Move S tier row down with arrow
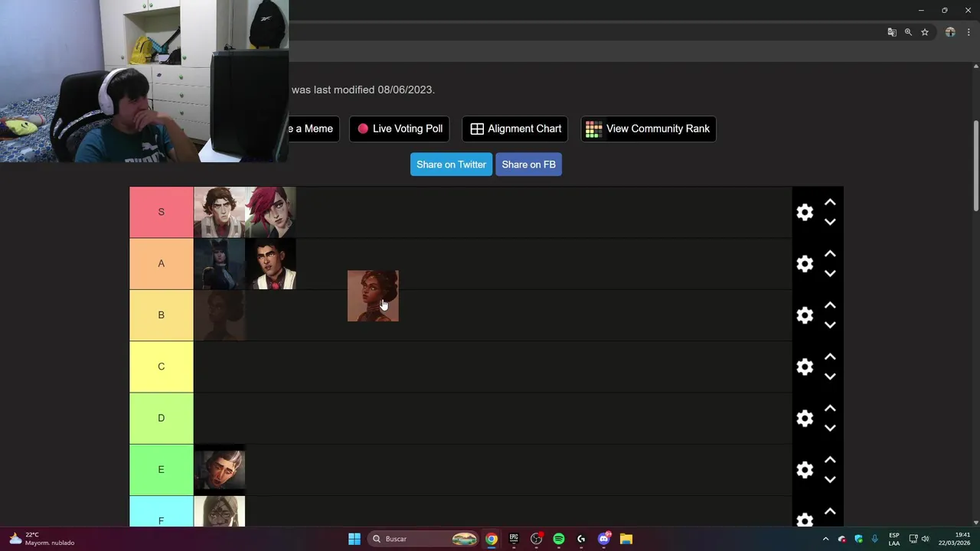Viewport: 980px width, 551px height. (830, 222)
